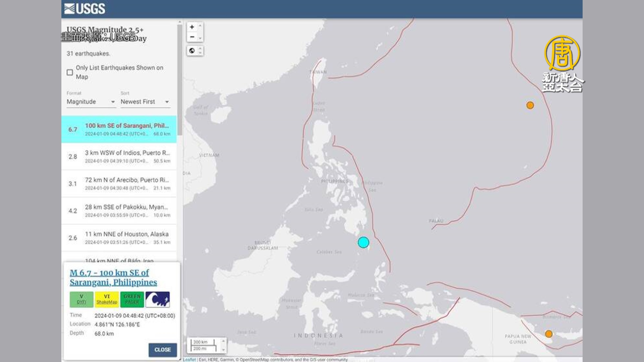This screenshot has width=644, height=362.
Task: Click the map zoom in plus button
Action: [192, 27]
